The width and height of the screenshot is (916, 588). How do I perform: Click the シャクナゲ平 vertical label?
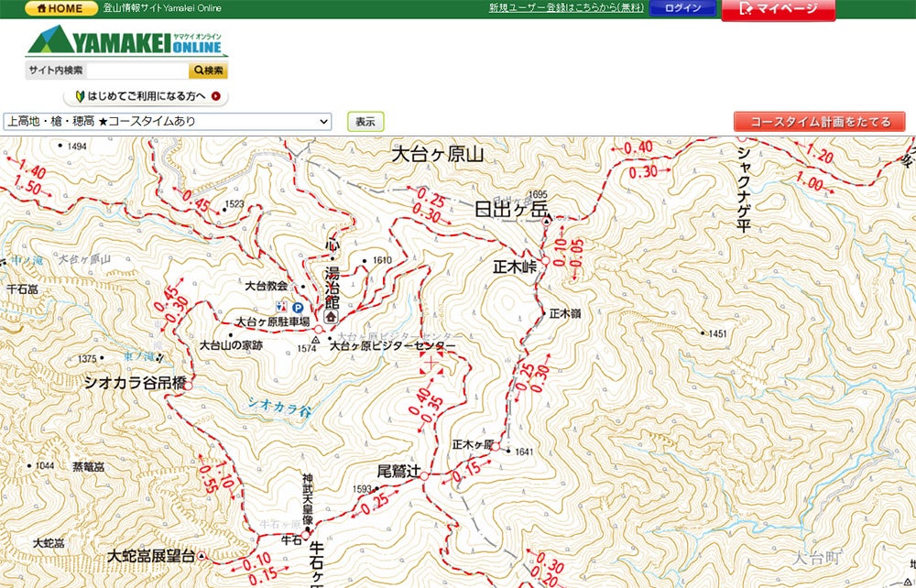[x=743, y=190]
